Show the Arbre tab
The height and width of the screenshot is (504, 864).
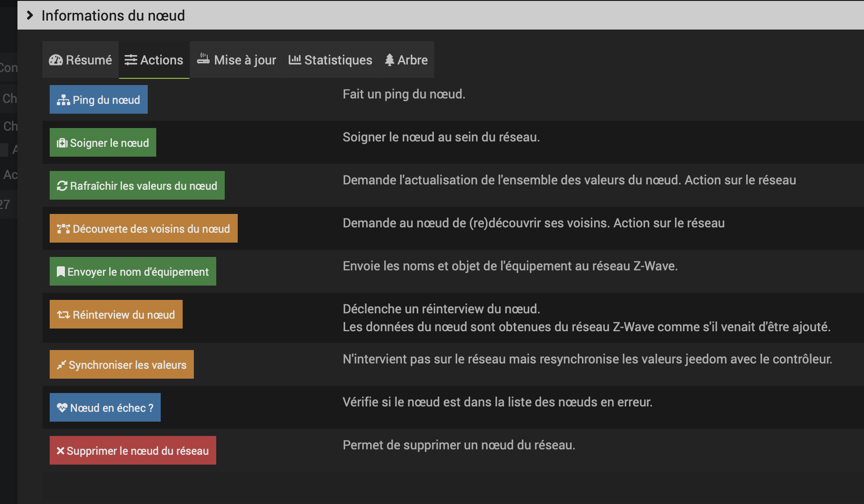406,60
